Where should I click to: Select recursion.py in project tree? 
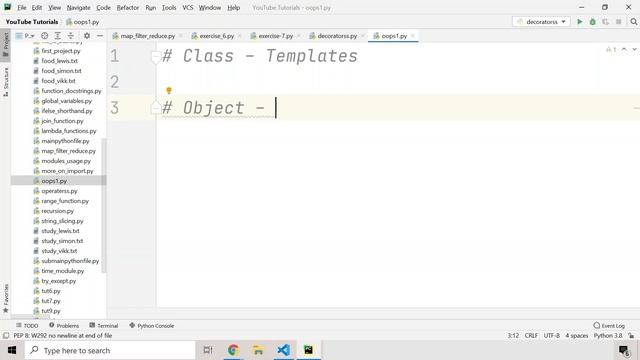pos(57,211)
